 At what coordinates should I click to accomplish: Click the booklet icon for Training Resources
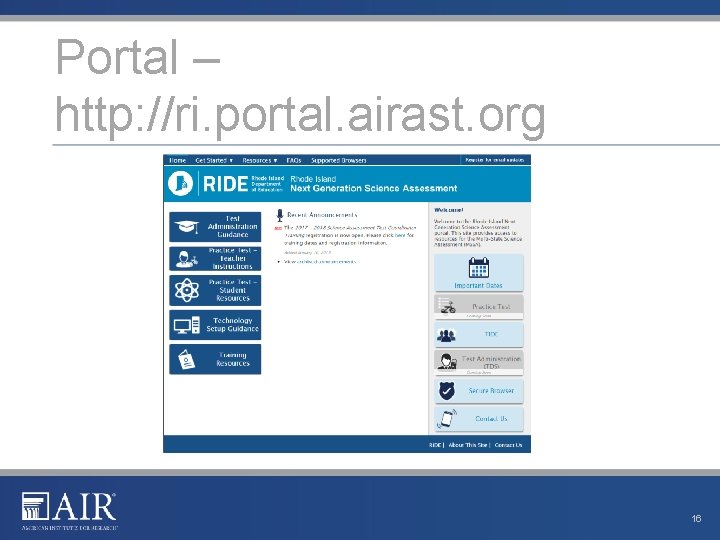click(186, 359)
